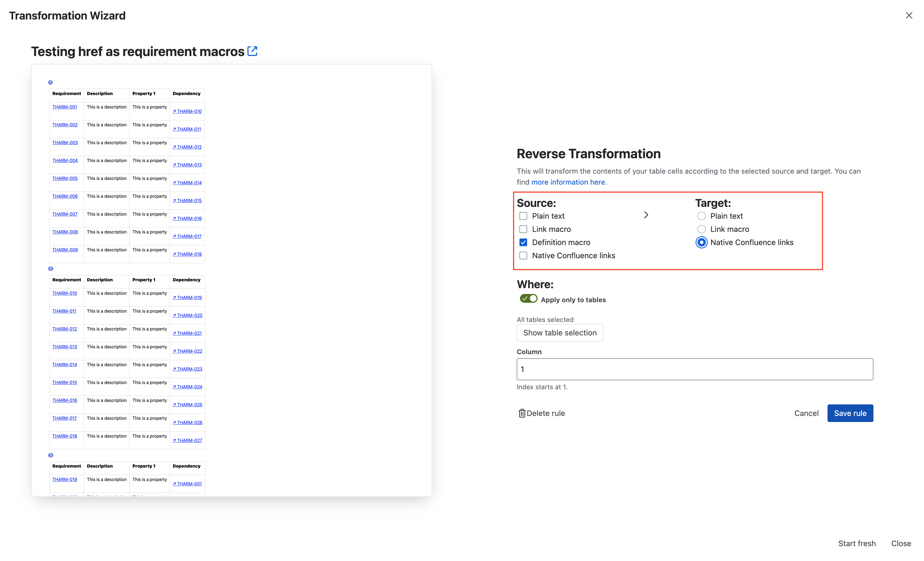This screenshot has width=924, height=561.
Task: Uncheck Definition macro in Source options
Action: 524,242
